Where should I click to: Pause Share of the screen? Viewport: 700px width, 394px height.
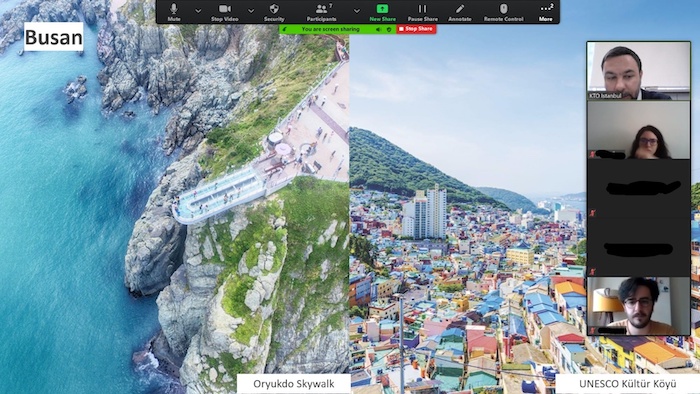click(x=422, y=12)
